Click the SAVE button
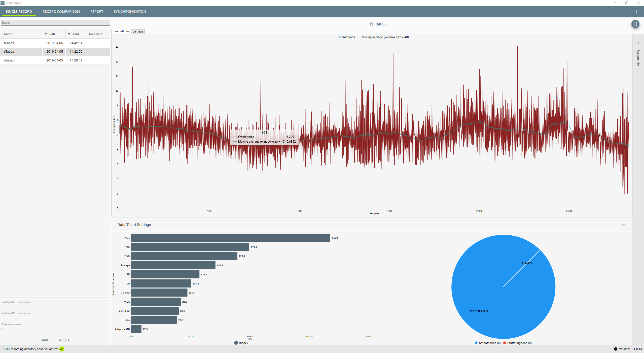Screen dimensions: 644x353 click(x=45, y=340)
